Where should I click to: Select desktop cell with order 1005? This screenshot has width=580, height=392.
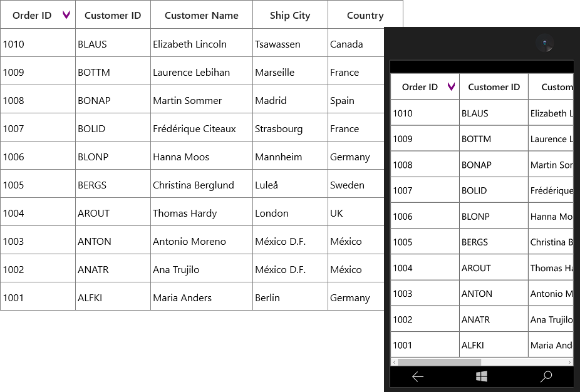[38, 184]
